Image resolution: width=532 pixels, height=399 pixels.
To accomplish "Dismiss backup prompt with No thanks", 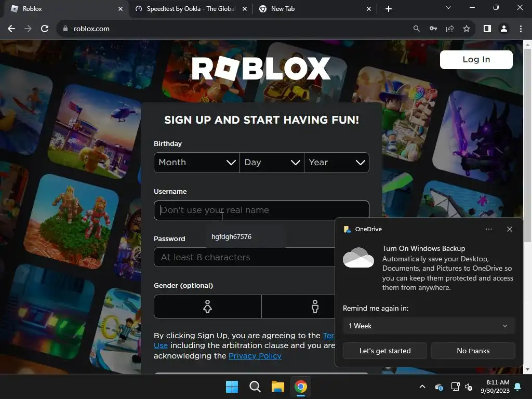I will pos(473,351).
